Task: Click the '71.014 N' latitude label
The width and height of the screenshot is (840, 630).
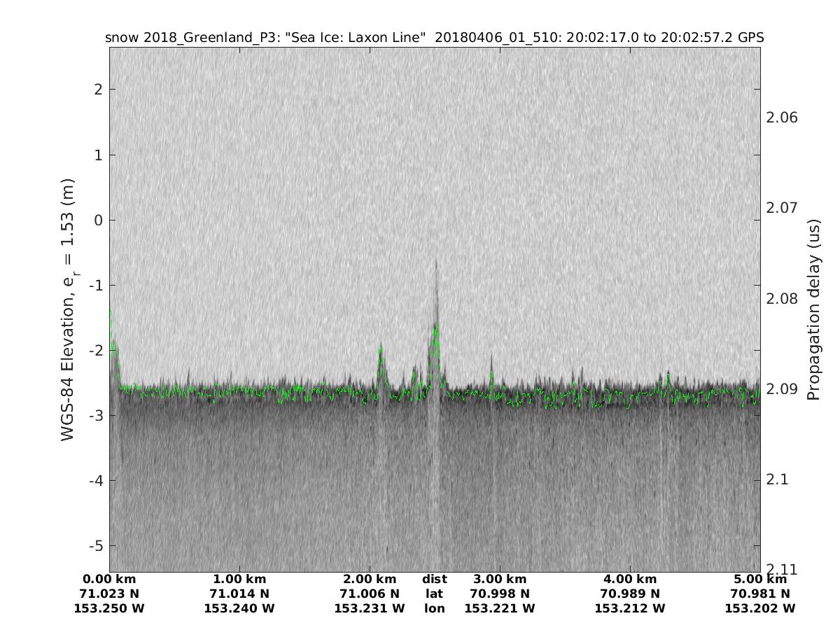Action: (239, 594)
